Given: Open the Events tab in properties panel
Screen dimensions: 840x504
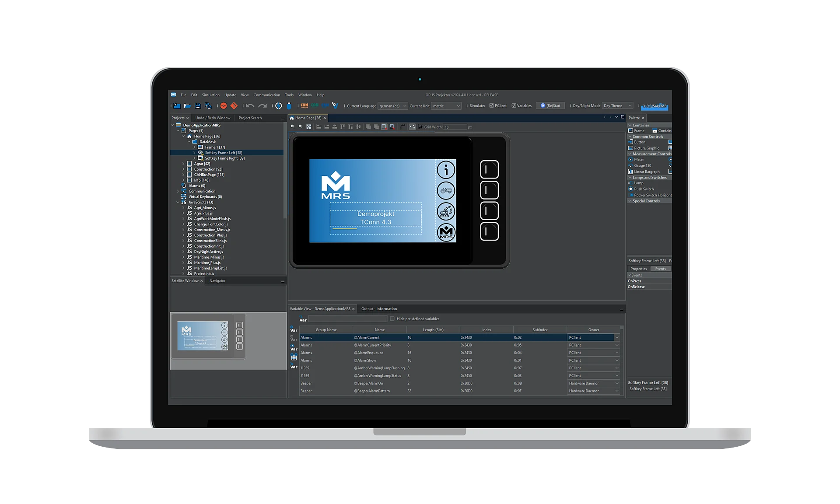Looking at the screenshot, I should (x=660, y=269).
